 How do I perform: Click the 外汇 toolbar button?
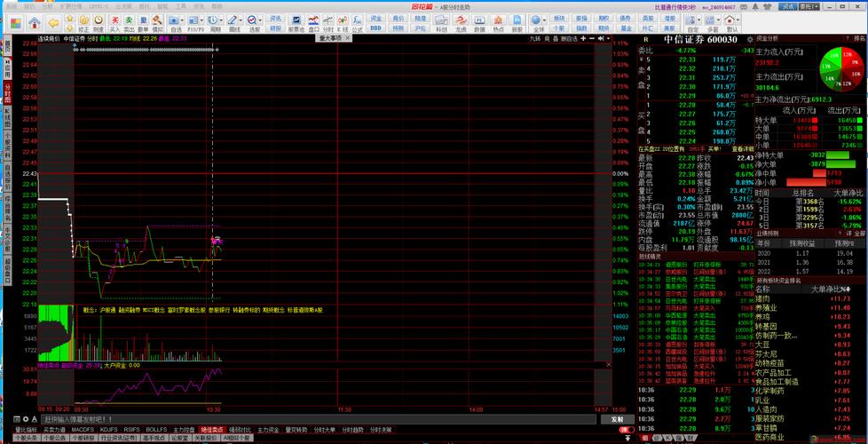(647, 28)
